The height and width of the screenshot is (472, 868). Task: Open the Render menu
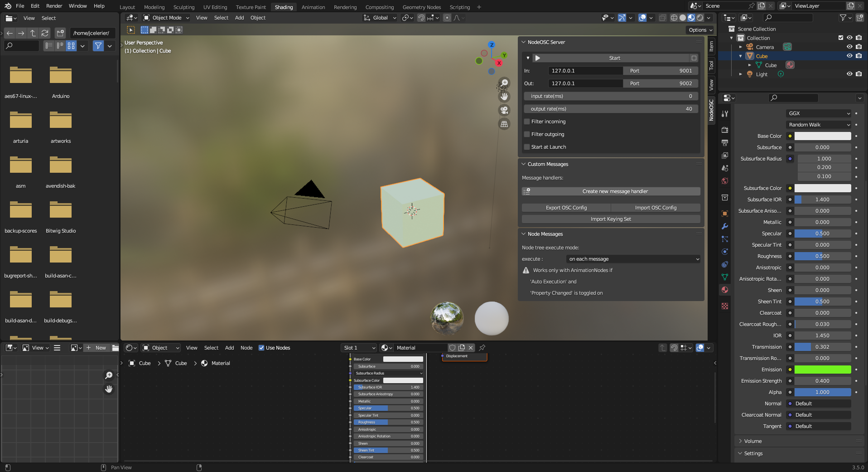[x=54, y=6]
